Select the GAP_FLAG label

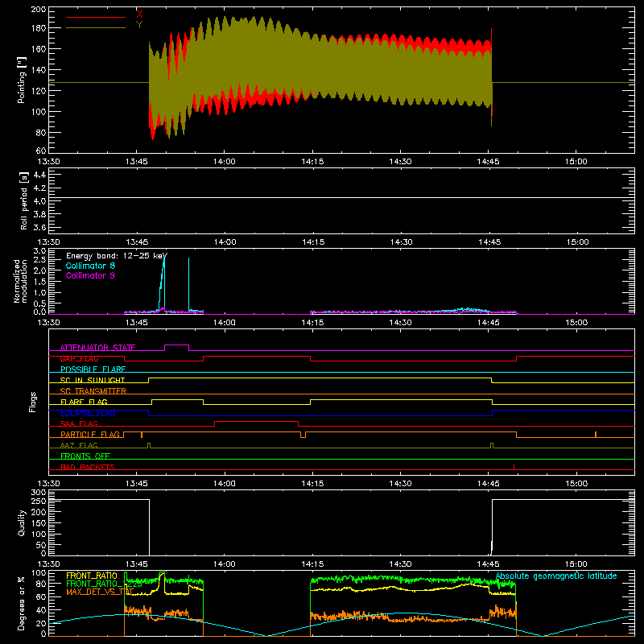point(79,358)
